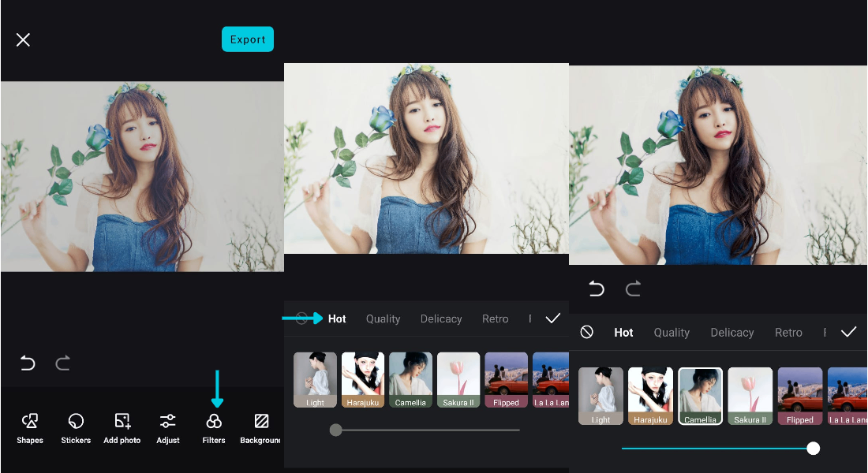This screenshot has width=868, height=473.
Task: Remove filter with no-filter icon in right screen
Action: click(x=587, y=332)
